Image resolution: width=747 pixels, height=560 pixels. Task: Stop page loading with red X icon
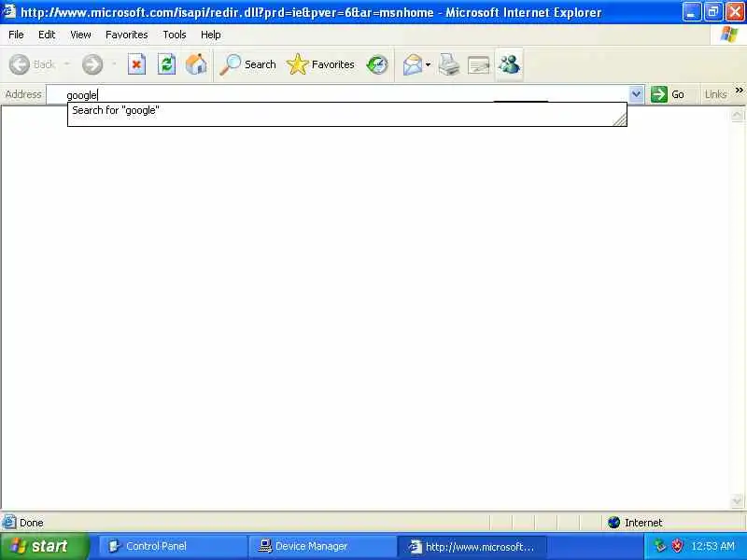(136, 64)
